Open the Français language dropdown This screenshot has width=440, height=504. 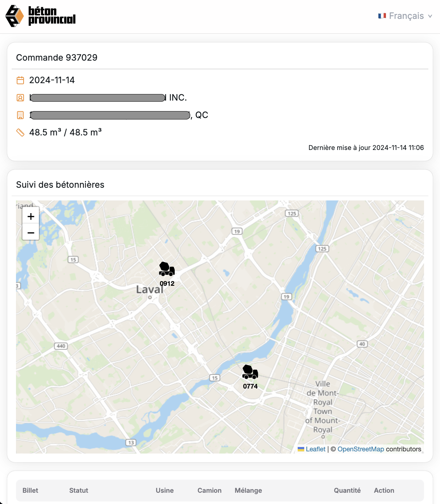coord(405,16)
